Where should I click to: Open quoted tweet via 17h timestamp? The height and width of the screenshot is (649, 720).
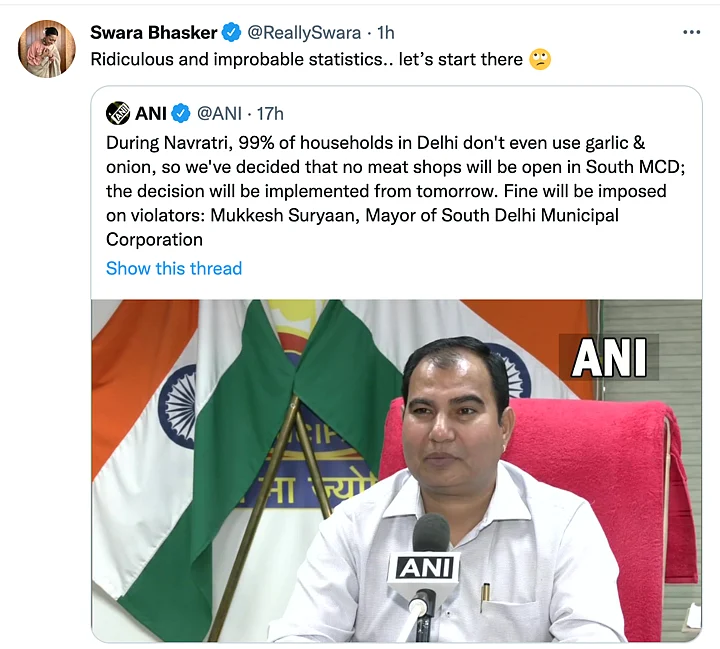[x=270, y=113]
